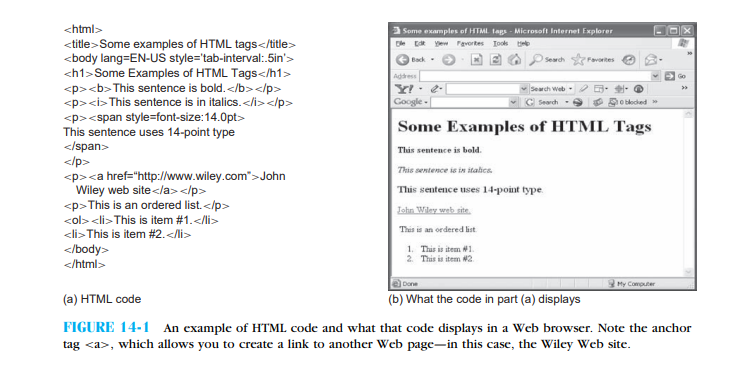The image size is (736, 366).
Task: Open the Forward button history dropdown arrow
Action: 463,60
